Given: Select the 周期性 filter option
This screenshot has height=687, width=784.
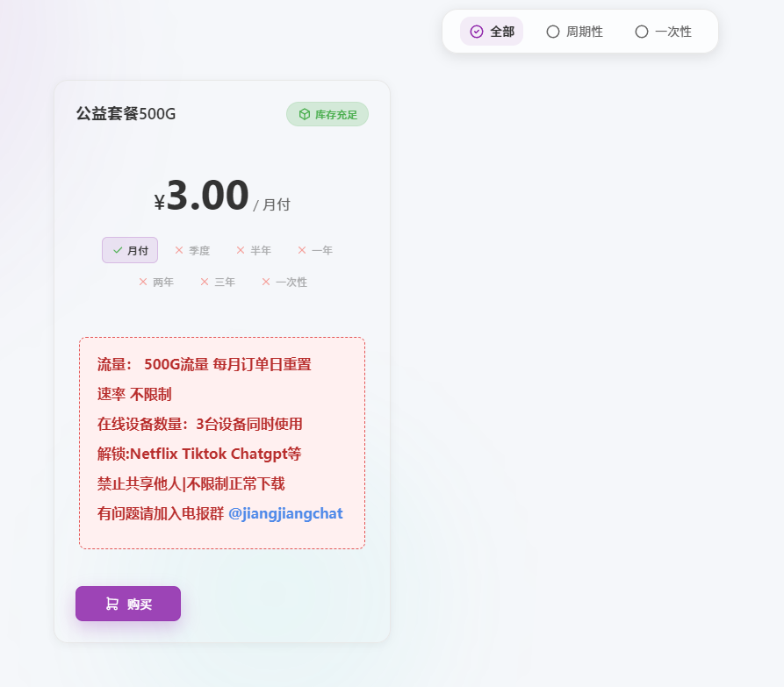Looking at the screenshot, I should click(574, 32).
